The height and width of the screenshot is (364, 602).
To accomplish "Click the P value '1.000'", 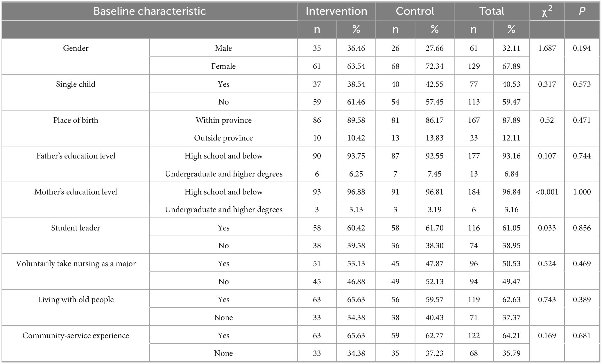I will (582, 192).
